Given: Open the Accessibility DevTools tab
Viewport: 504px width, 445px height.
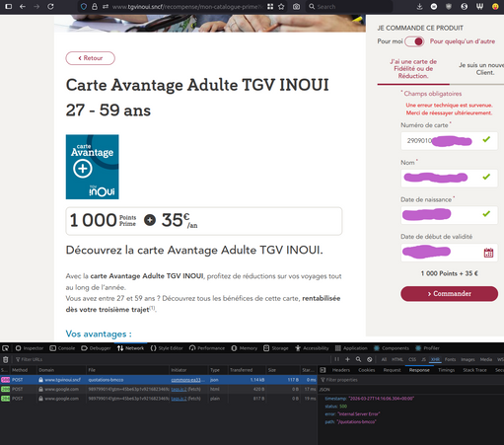Looking at the screenshot, I should [x=312, y=348].
